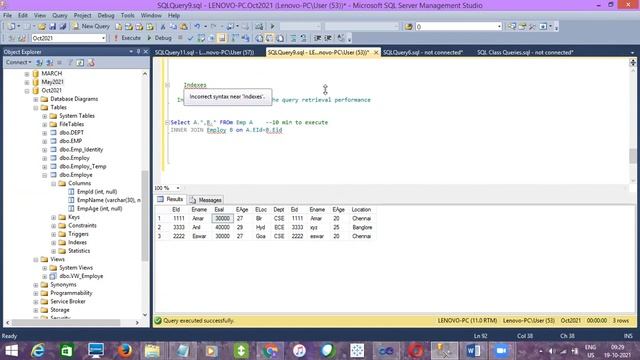Viewport: 640px width, 360px height.
Task: Open the Connect dropdown in Object Explorer
Action: (x=18, y=62)
